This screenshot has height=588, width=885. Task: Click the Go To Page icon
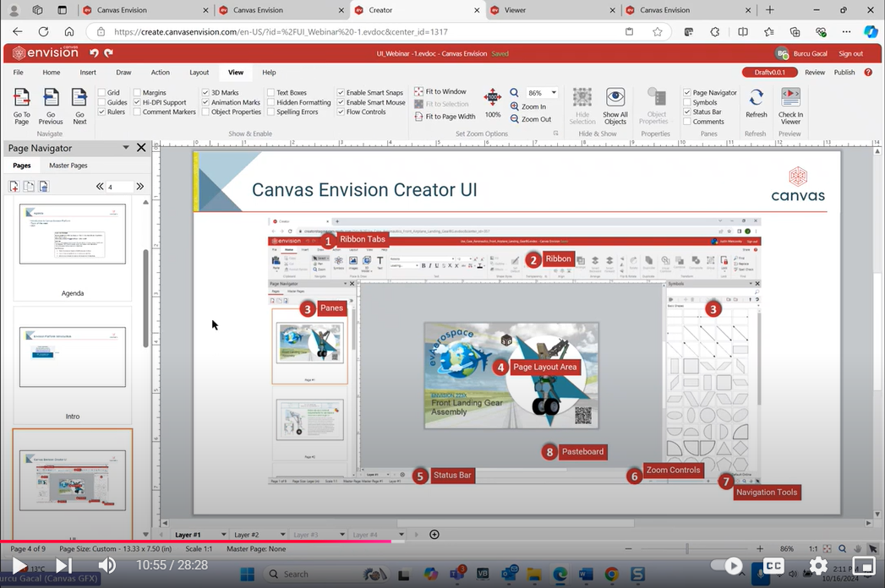[22, 99]
